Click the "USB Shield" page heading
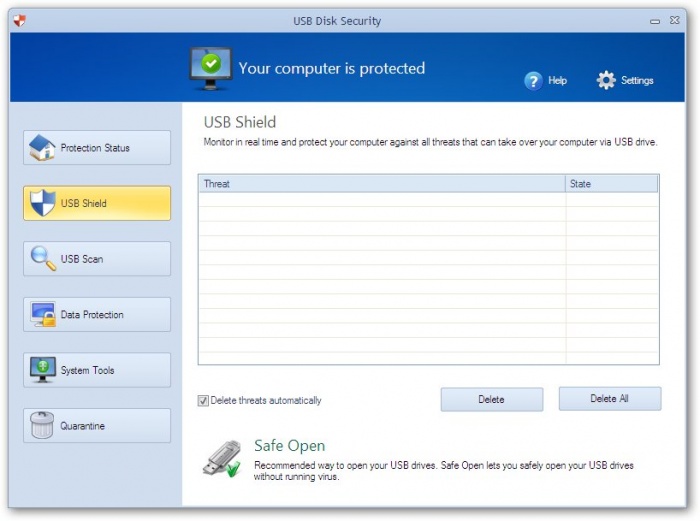 (240, 122)
